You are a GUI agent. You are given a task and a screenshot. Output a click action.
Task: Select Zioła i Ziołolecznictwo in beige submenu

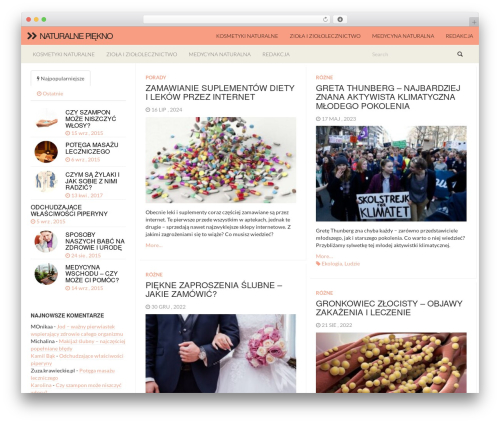142,54
